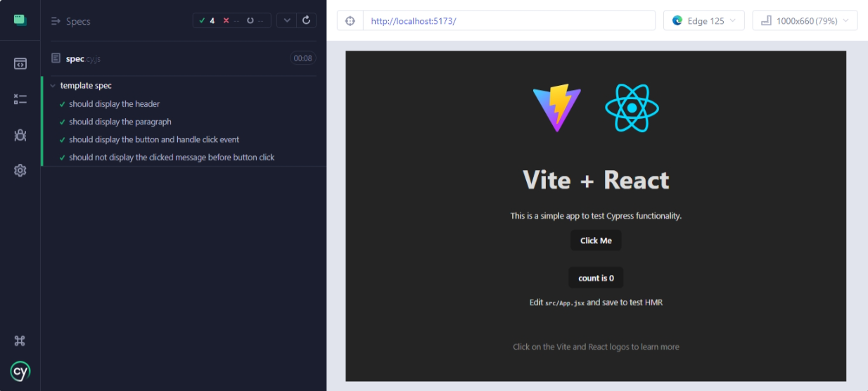This screenshot has height=391, width=868.
Task: Click the Cypress 'cy' logo at bottom
Action: 20,371
